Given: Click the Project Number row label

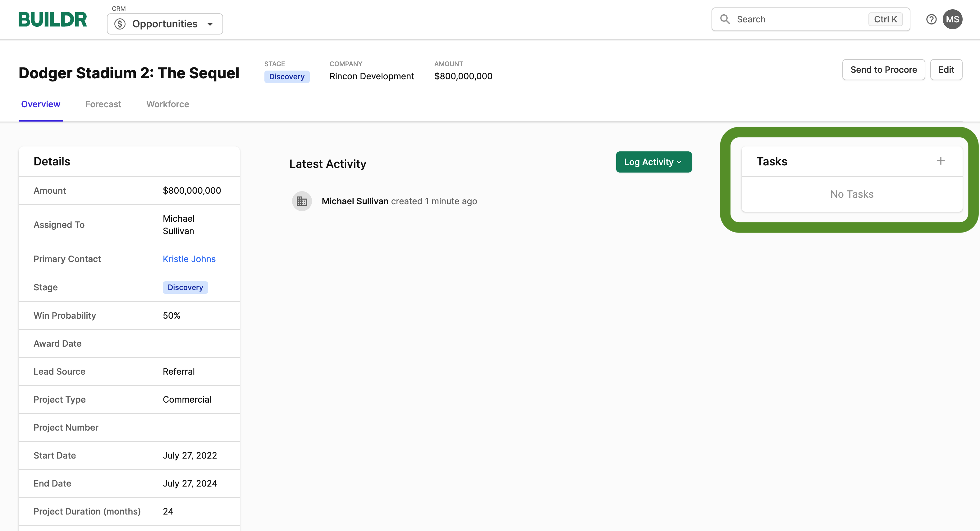Looking at the screenshot, I should tap(66, 427).
